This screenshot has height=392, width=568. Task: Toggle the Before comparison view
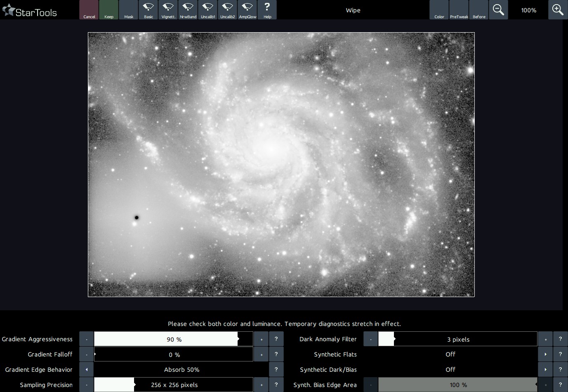(479, 10)
